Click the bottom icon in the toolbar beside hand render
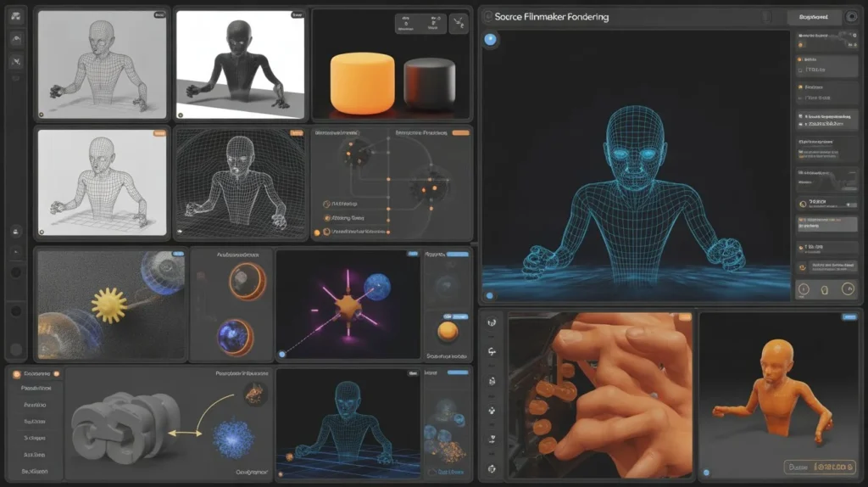Viewport: 868px width, 487px height. tap(492, 468)
